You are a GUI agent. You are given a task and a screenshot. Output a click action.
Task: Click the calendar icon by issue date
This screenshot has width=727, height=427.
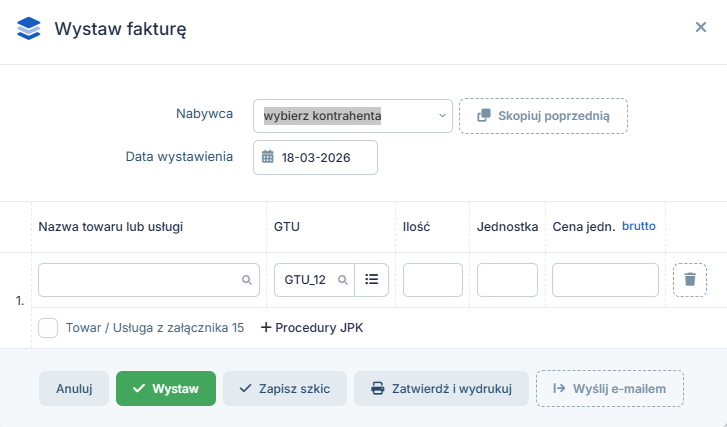[x=268, y=157]
